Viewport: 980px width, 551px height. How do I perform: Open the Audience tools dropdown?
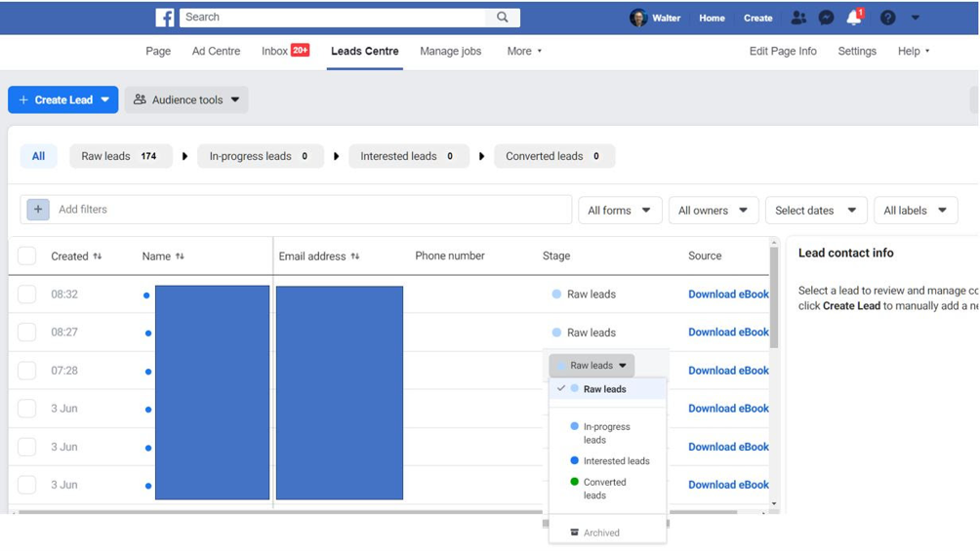(186, 99)
